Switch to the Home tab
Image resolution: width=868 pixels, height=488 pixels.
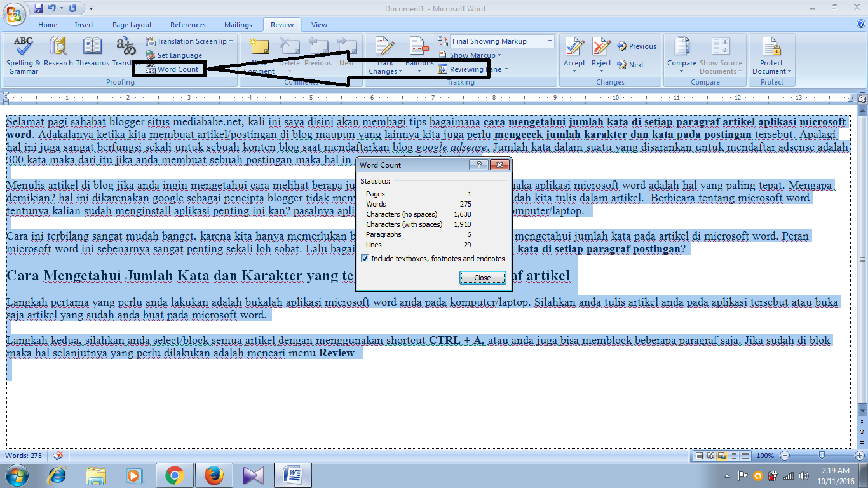coord(48,25)
